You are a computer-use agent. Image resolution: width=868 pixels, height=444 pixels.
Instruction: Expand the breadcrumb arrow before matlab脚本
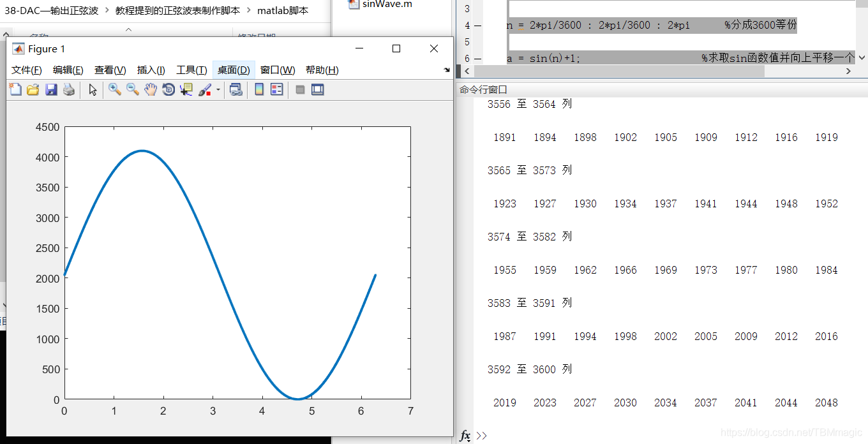249,11
